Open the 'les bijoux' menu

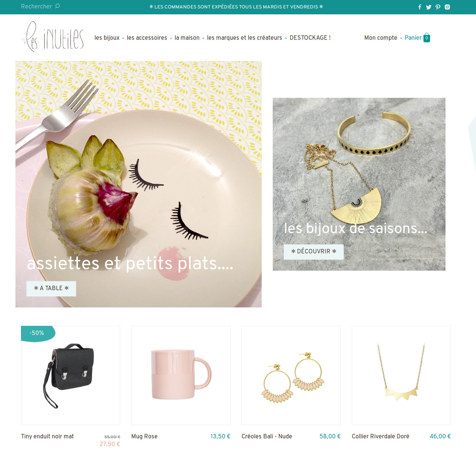point(107,38)
